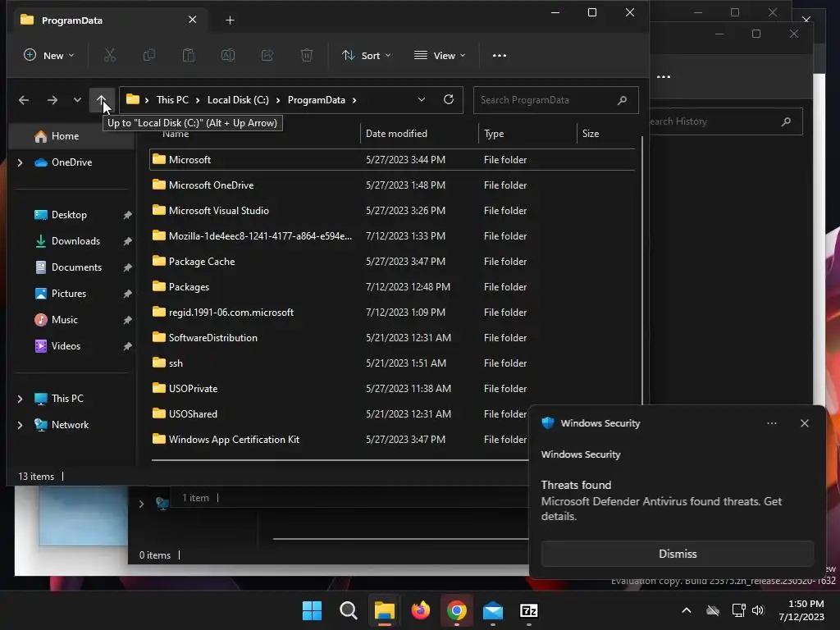Click Local Disk (C:) breadcrumb segment
The width and height of the screenshot is (840, 630).
pos(238,100)
